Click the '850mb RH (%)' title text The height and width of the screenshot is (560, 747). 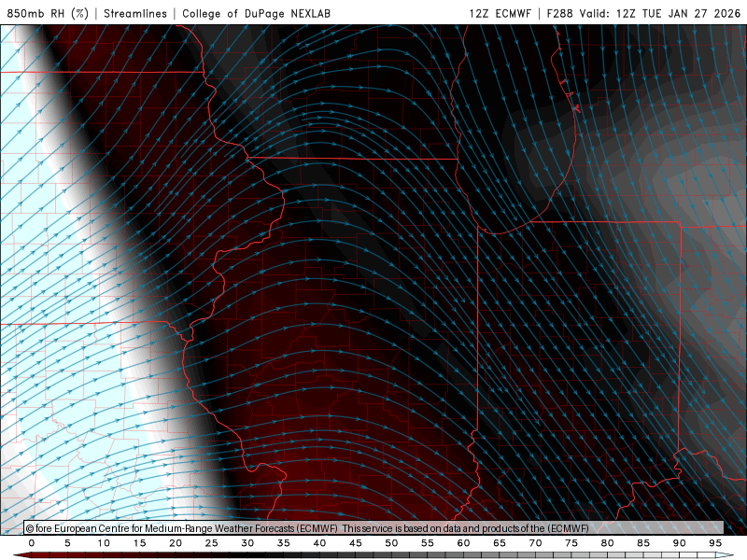pos(48,13)
